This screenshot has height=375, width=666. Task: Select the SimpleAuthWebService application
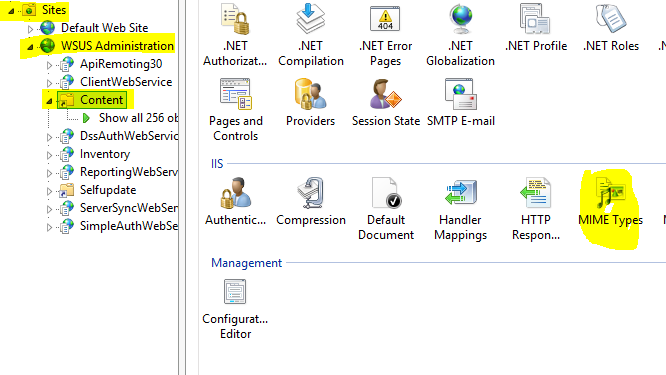click(129, 226)
